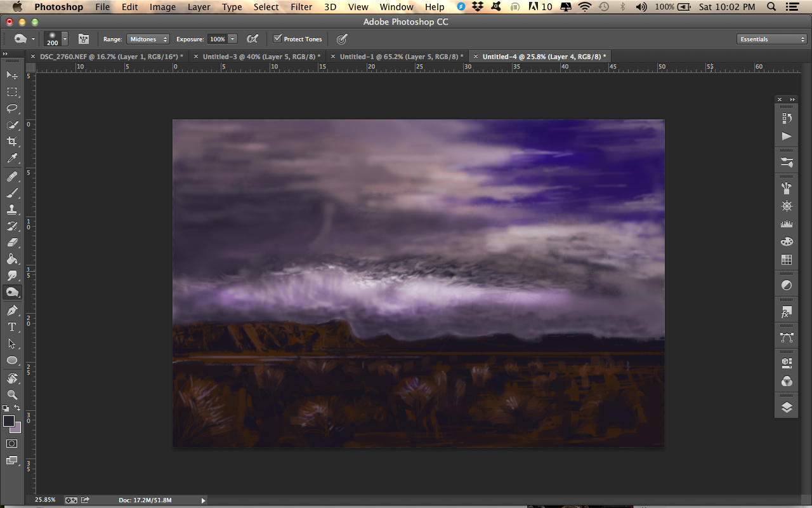The width and height of the screenshot is (812, 508).
Task: Select the Smudge tool
Action: (x=12, y=276)
